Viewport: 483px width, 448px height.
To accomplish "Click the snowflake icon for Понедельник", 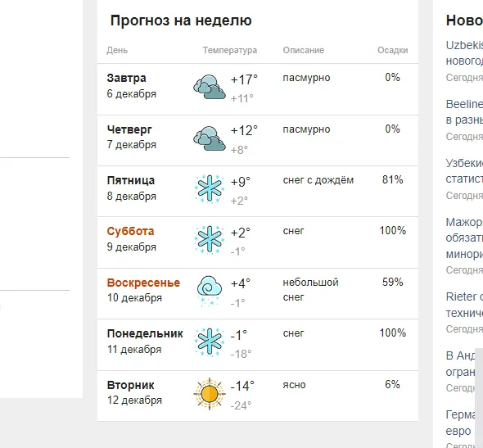I will [210, 342].
